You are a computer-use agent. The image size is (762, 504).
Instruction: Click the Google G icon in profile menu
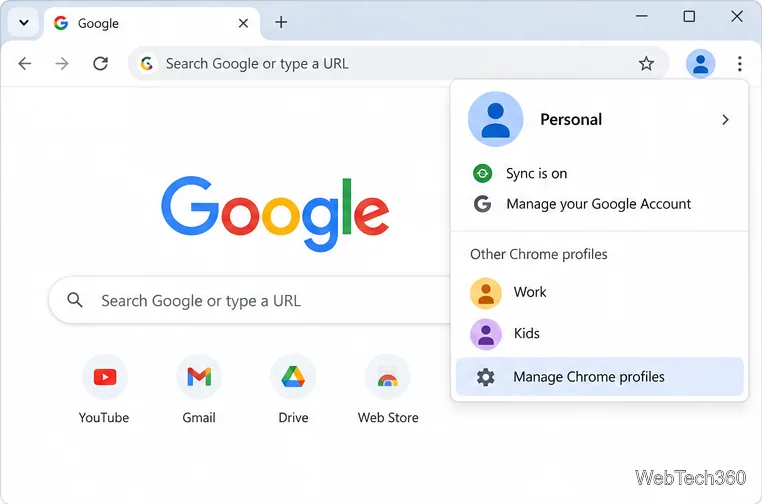click(x=482, y=204)
